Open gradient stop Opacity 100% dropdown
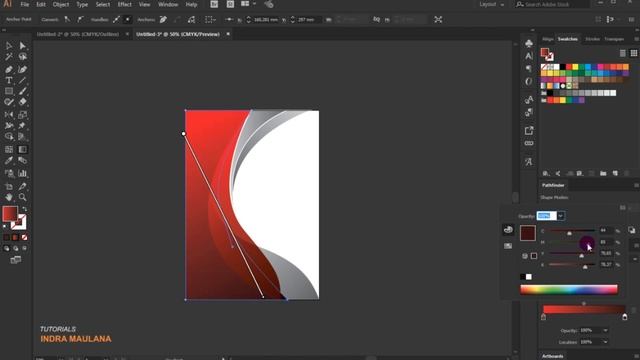This screenshot has width=640, height=360. click(605, 330)
